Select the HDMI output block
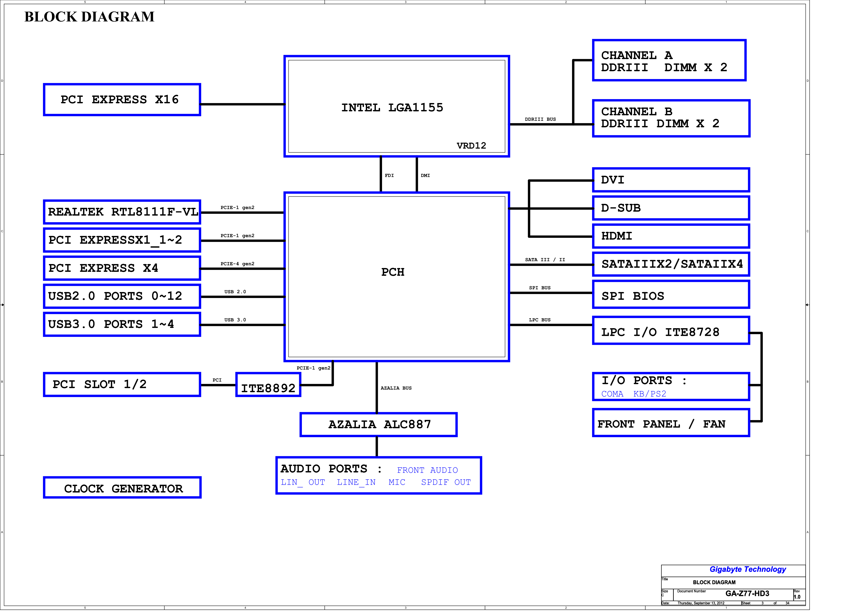Viewport: 868px width, 614px height. click(671, 236)
